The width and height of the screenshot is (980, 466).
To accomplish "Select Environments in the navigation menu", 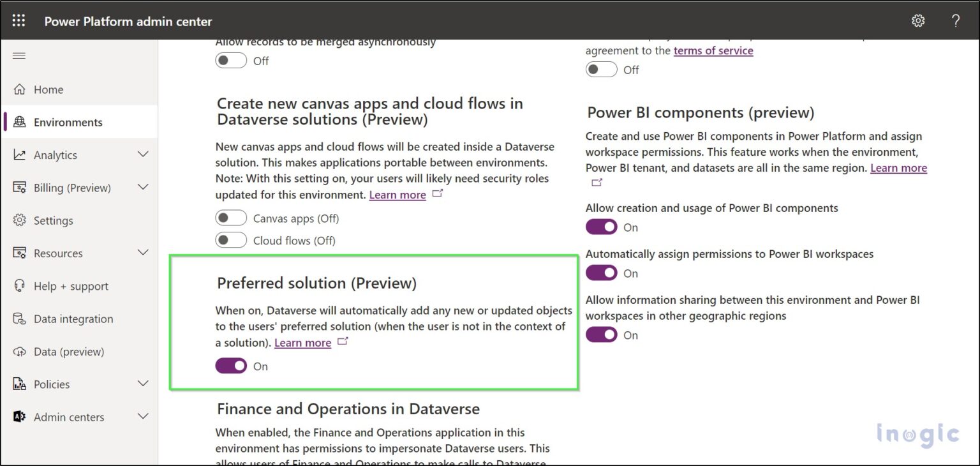I will pyautogui.click(x=68, y=122).
